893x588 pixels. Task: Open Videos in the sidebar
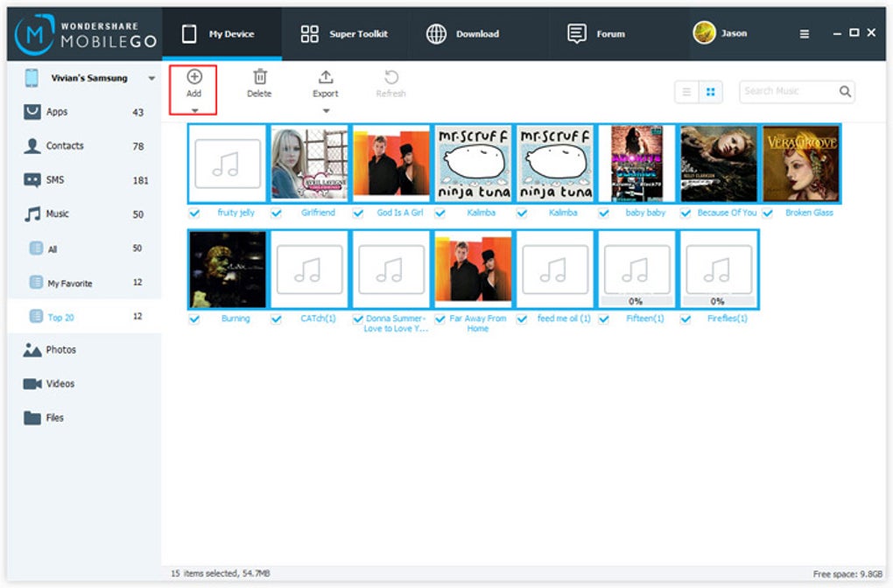[x=84, y=383]
